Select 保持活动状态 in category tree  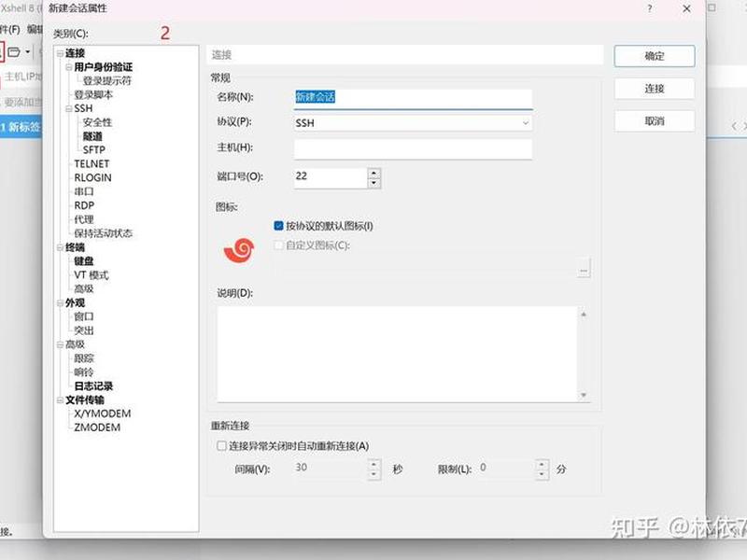(103, 233)
